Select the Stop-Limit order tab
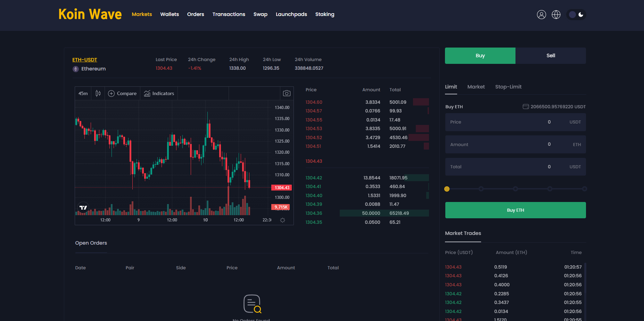The height and width of the screenshot is (321, 644). pos(508,87)
